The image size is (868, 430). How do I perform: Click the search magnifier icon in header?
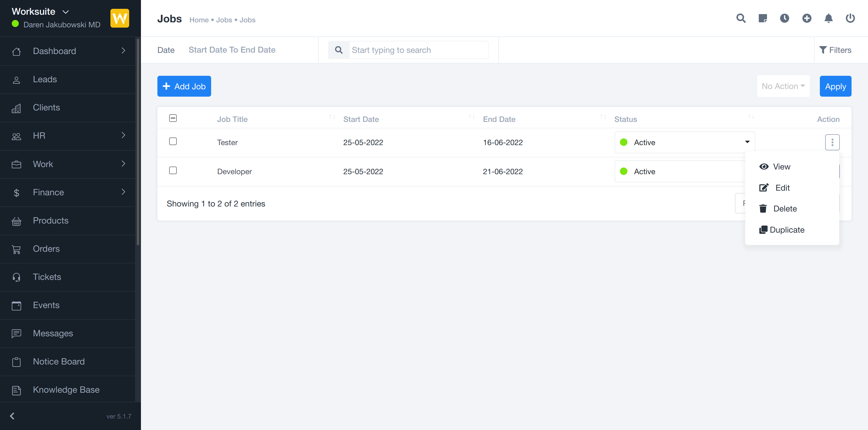pos(741,18)
